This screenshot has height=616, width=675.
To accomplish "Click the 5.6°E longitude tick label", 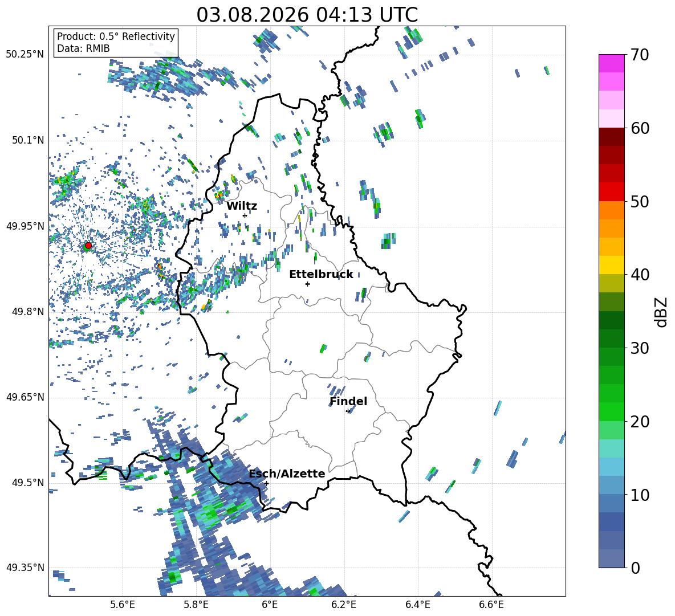I will (x=123, y=605).
